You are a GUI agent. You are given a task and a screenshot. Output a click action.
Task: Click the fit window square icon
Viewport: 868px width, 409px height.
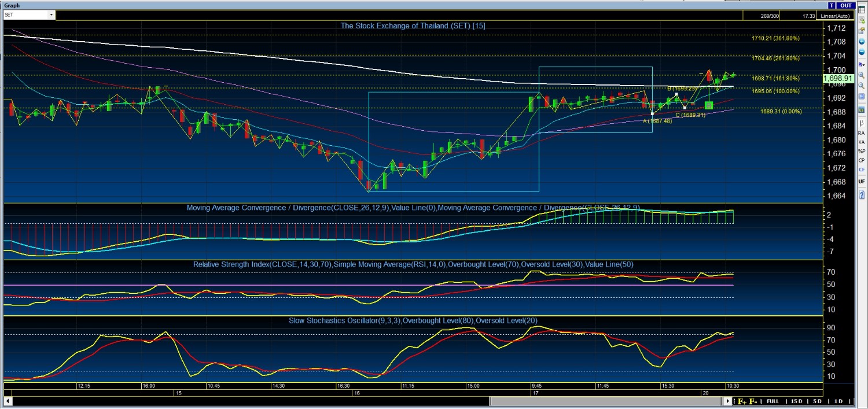pyautogui.click(x=862, y=96)
